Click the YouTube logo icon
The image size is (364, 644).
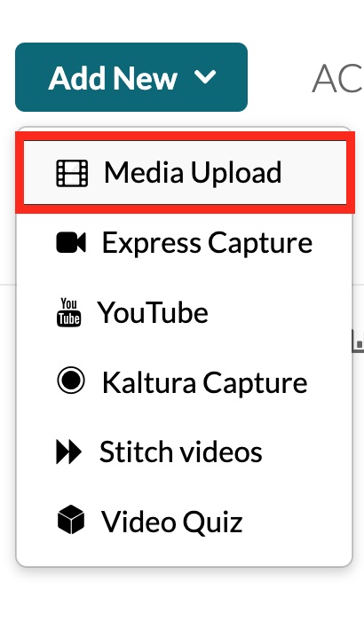pos(68,312)
